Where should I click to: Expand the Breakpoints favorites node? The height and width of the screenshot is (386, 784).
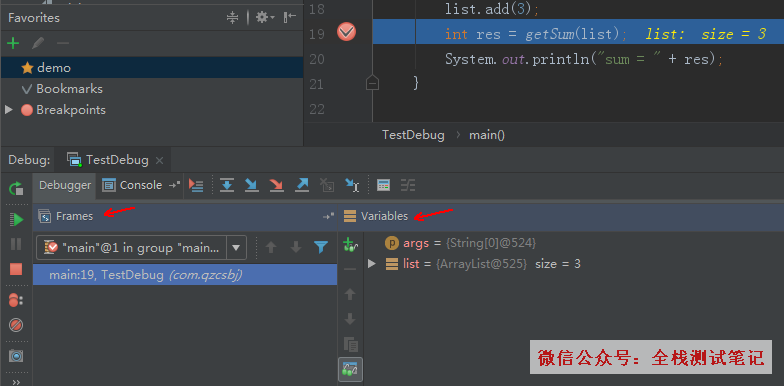click(8, 110)
